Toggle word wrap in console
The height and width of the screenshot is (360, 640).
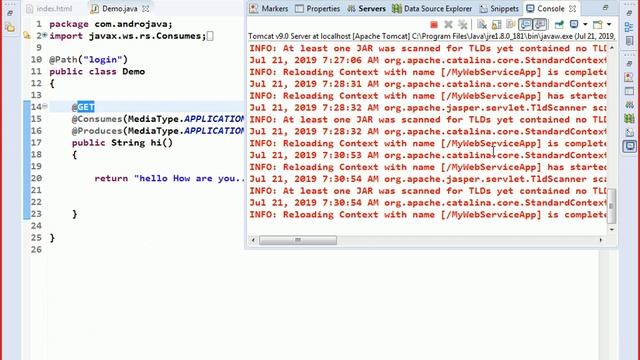click(510, 24)
